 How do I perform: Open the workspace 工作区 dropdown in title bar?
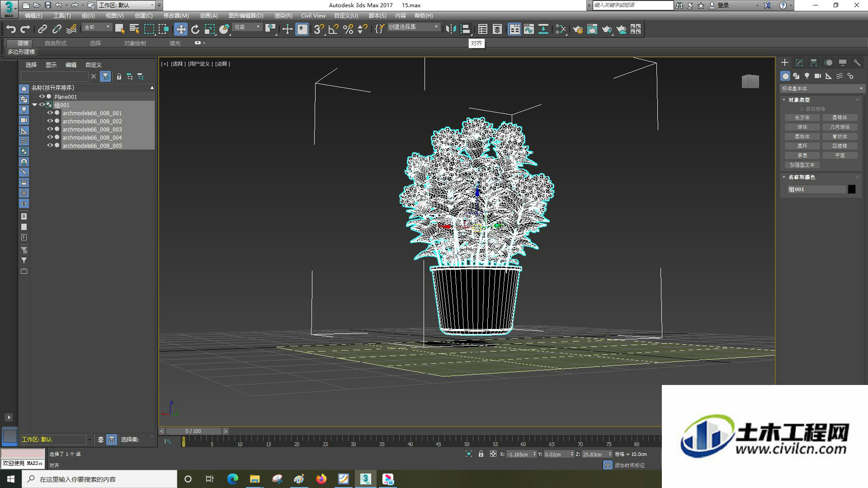[x=126, y=5]
